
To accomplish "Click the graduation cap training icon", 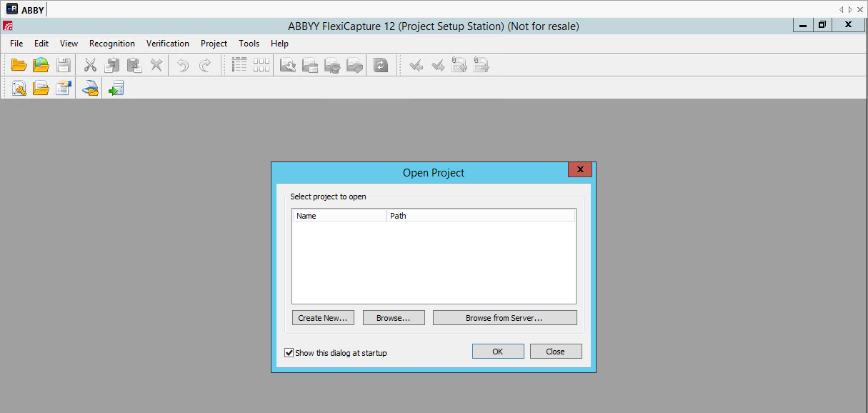I will [x=332, y=66].
